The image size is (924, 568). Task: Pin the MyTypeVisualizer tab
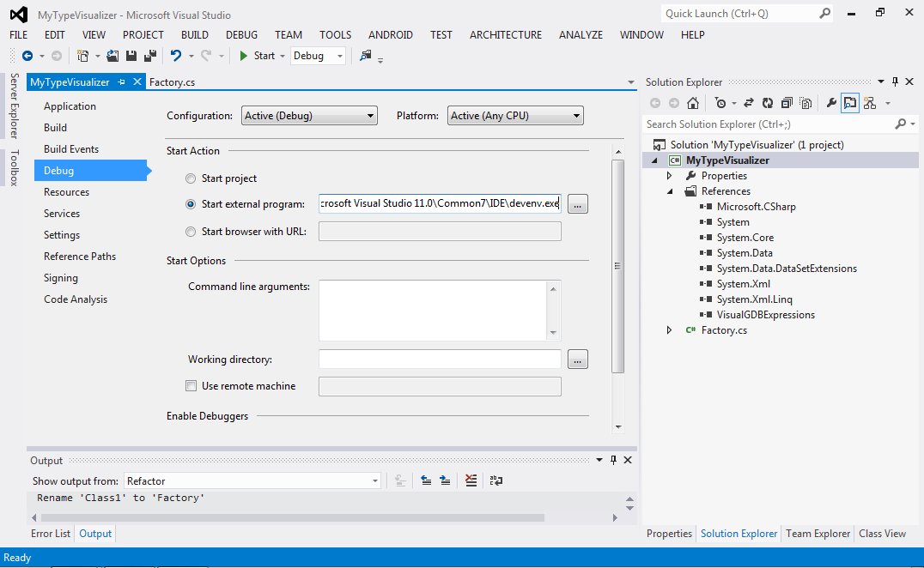click(121, 82)
